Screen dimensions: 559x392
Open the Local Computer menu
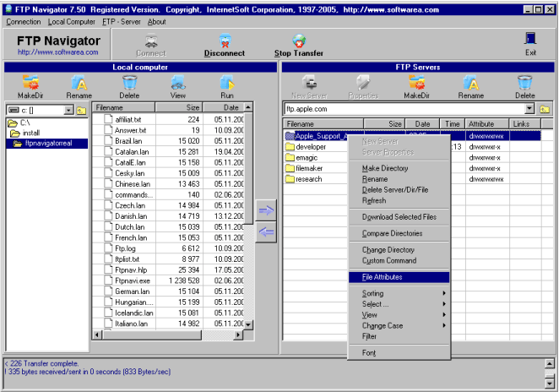pos(71,21)
